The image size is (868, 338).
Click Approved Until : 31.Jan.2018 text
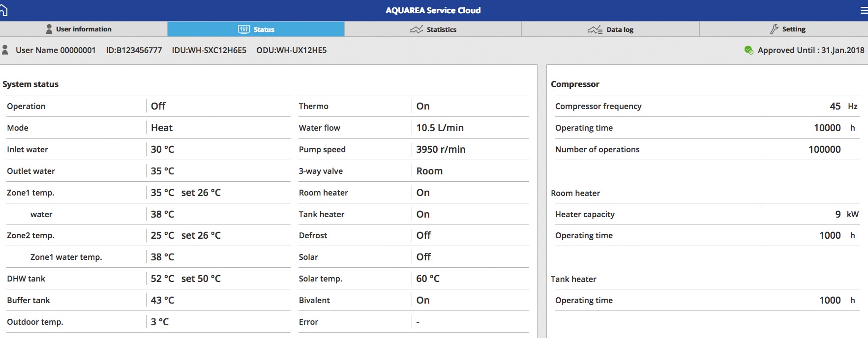pyautogui.click(x=811, y=50)
